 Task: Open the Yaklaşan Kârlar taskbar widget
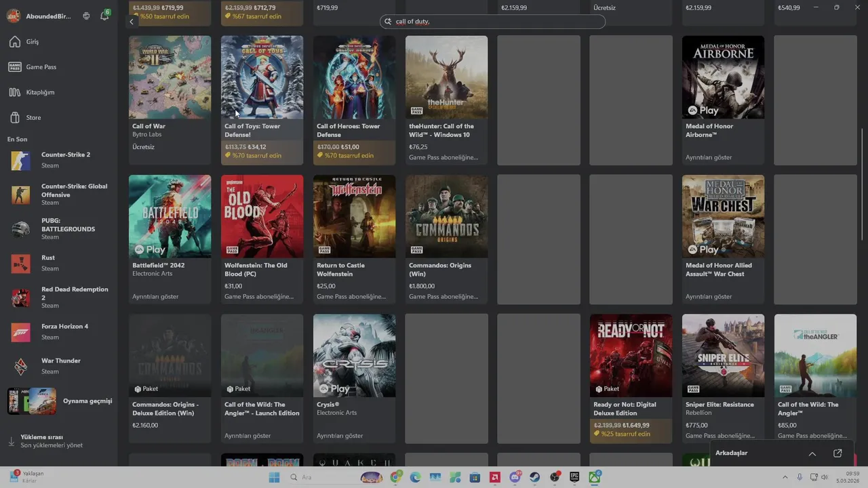tap(27, 477)
